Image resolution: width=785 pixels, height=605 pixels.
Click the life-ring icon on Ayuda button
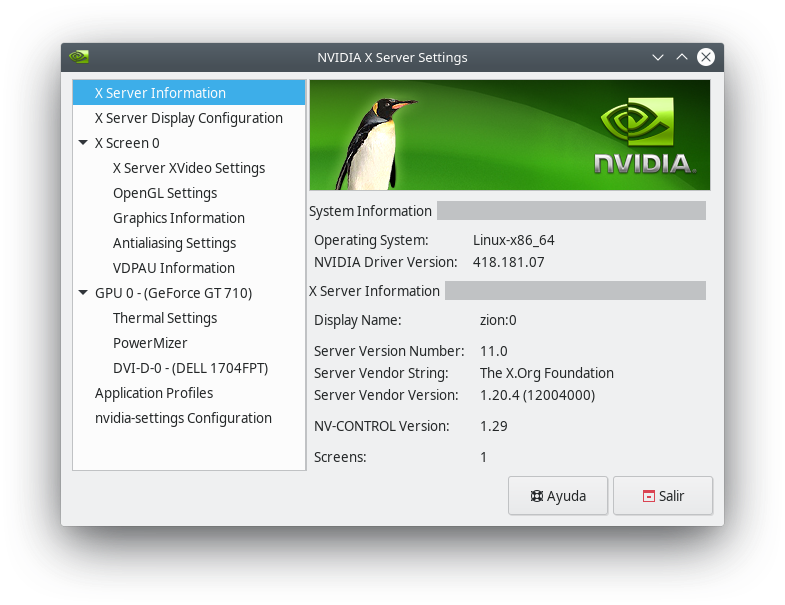pos(536,496)
